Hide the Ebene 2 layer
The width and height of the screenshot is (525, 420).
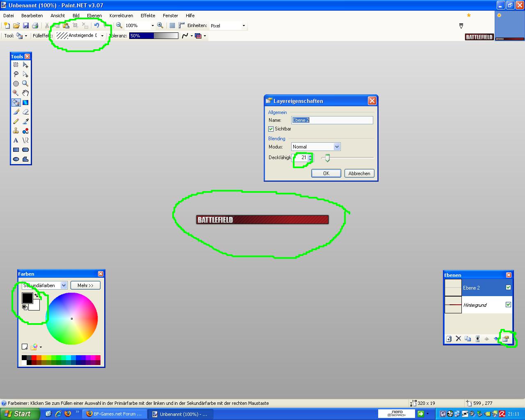[509, 288]
